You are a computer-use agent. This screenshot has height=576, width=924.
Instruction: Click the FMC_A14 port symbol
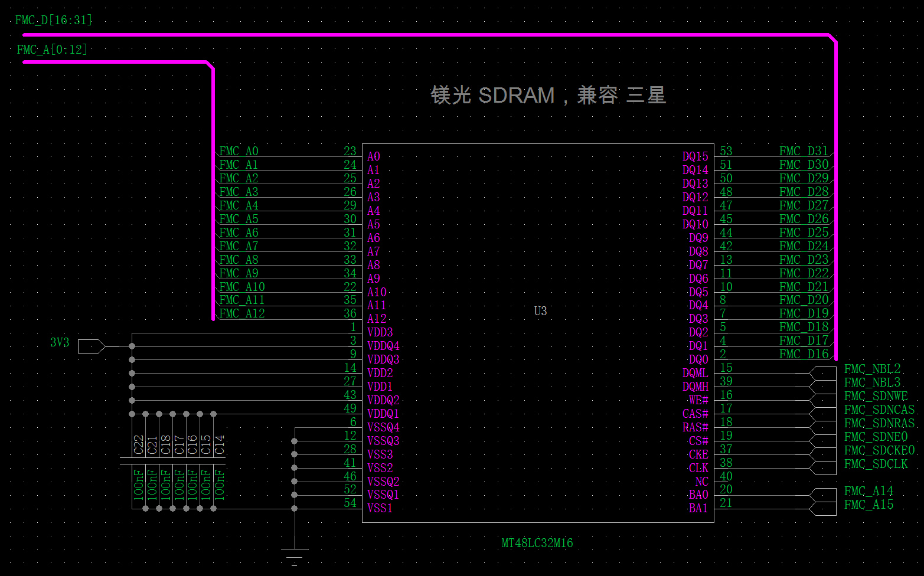click(823, 495)
